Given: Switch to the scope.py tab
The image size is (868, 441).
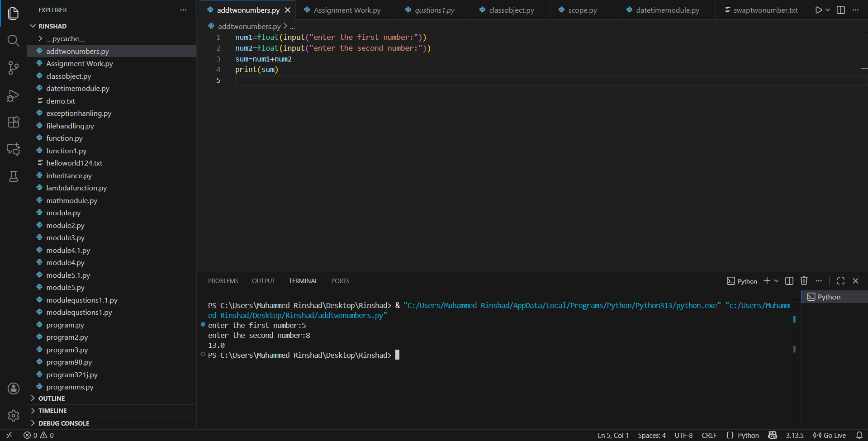Looking at the screenshot, I should coord(583,9).
